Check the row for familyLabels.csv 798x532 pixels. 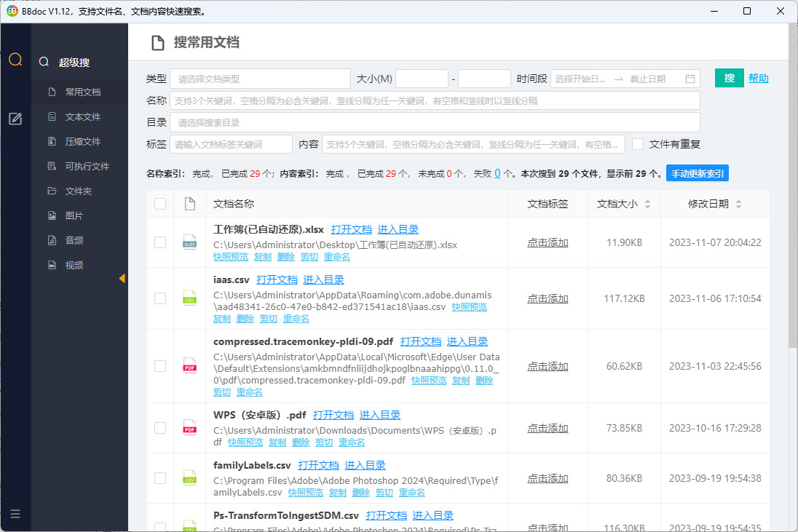(x=160, y=478)
